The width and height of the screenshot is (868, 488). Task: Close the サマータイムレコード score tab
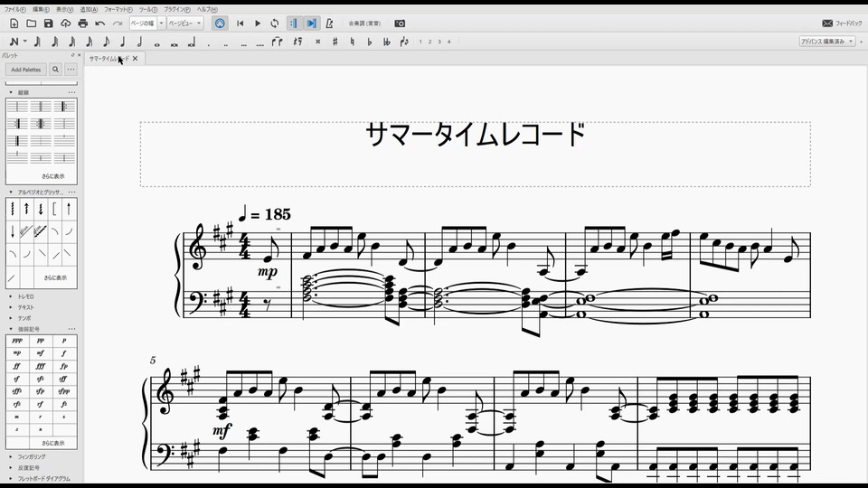135,58
